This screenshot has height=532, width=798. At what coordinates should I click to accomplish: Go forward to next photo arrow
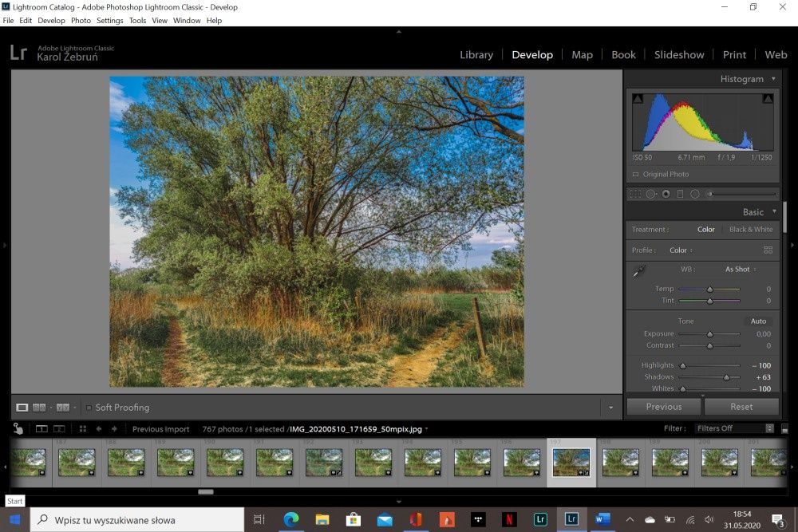(x=114, y=429)
